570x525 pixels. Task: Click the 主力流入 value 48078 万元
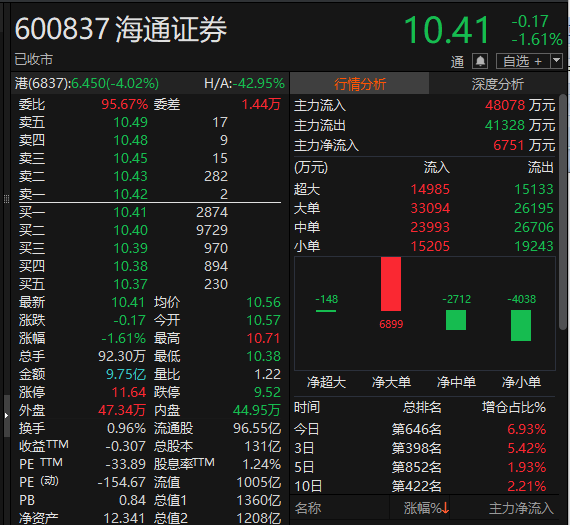(520, 105)
